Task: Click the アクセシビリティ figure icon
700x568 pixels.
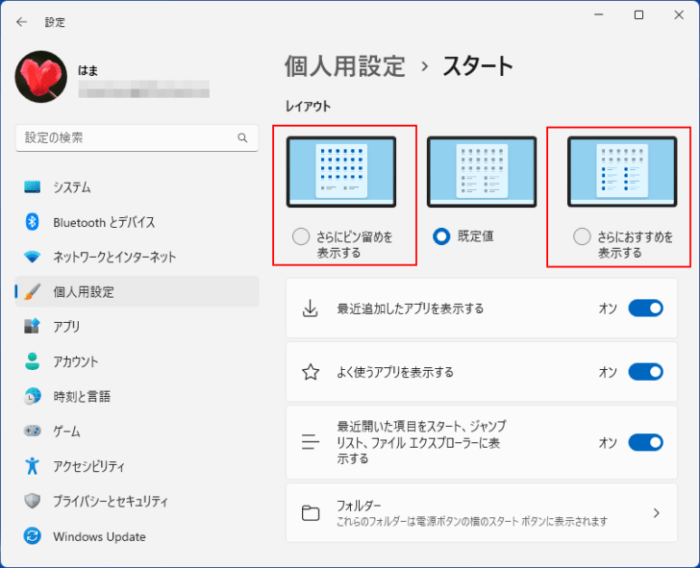Action: [32, 466]
